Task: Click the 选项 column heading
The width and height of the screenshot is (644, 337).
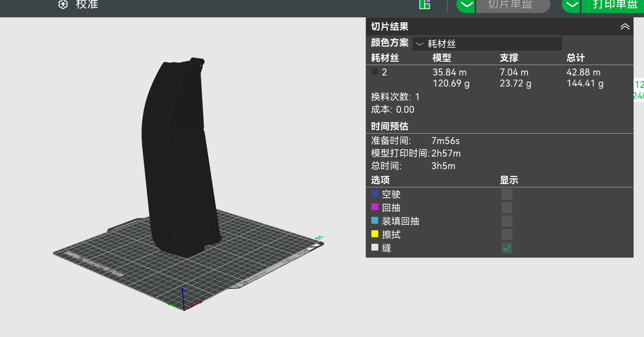Action: point(380,180)
